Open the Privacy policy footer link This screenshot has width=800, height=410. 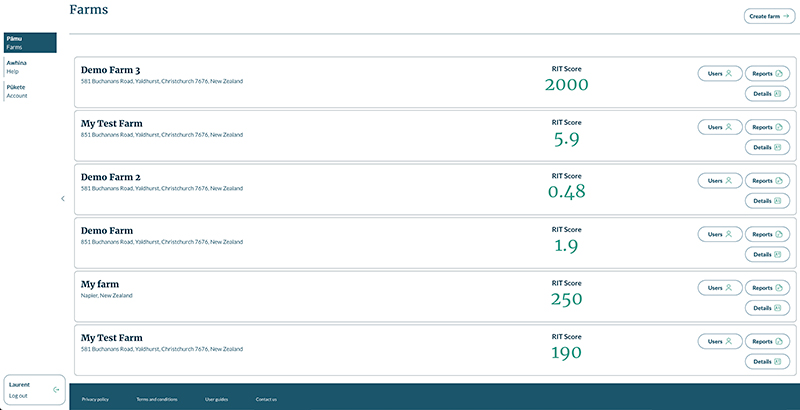click(x=95, y=399)
